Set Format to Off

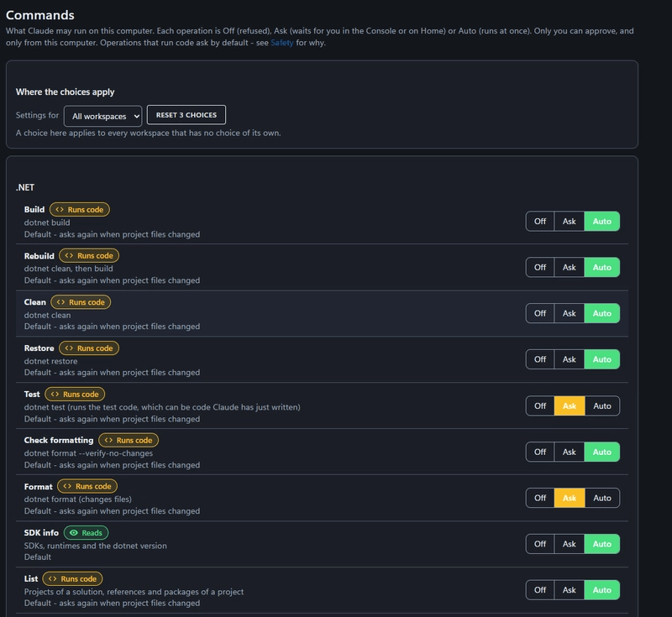[x=540, y=498]
